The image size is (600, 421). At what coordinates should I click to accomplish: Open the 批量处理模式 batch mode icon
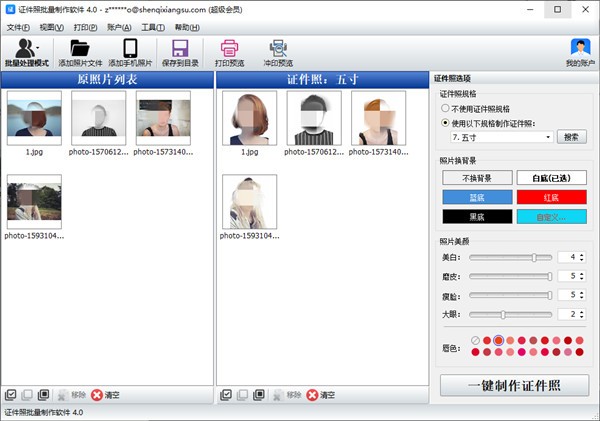click(25, 49)
